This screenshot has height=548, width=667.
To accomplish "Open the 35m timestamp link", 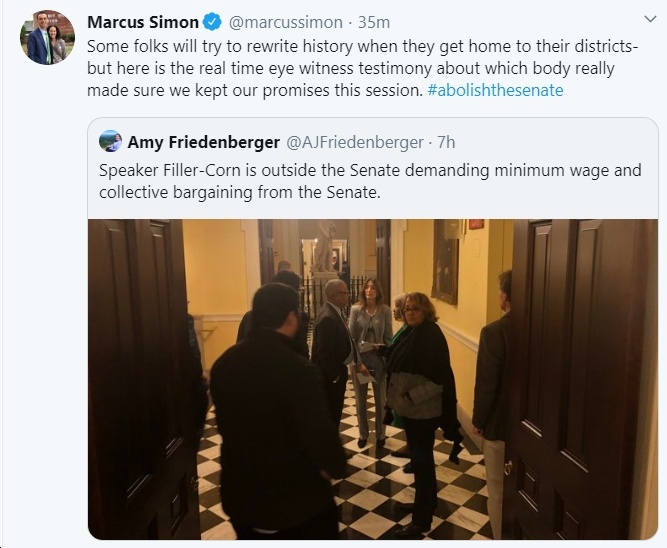I will [x=374, y=22].
